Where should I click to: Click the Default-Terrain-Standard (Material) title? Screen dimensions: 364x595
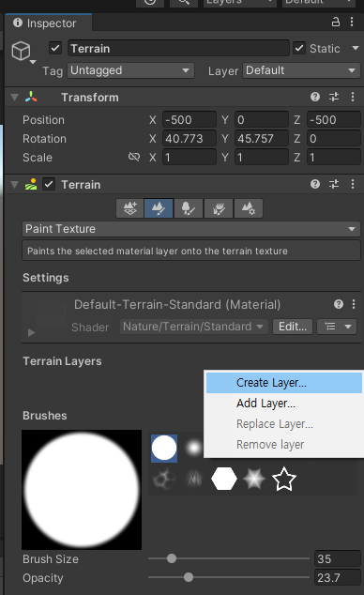coord(177,304)
